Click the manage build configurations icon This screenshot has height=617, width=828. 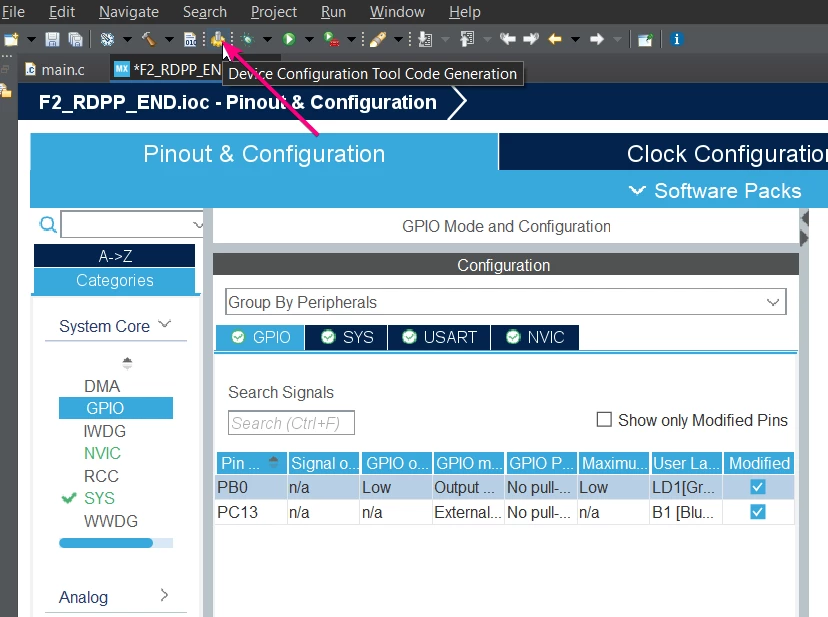pyautogui.click(x=108, y=39)
